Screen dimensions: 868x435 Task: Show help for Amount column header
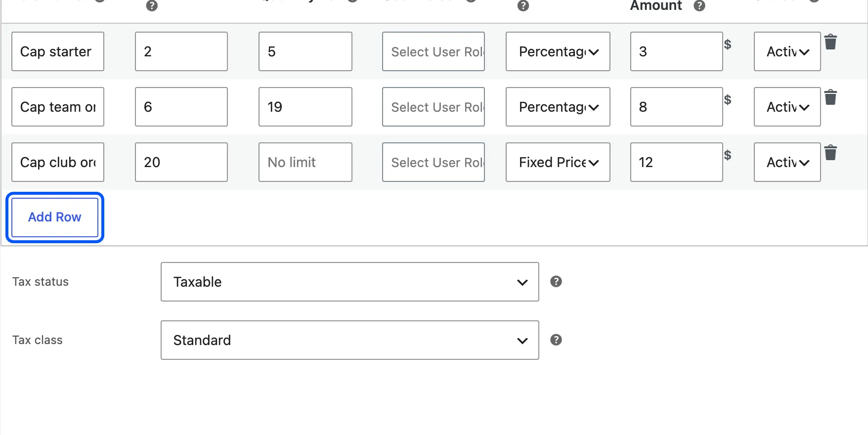click(699, 6)
